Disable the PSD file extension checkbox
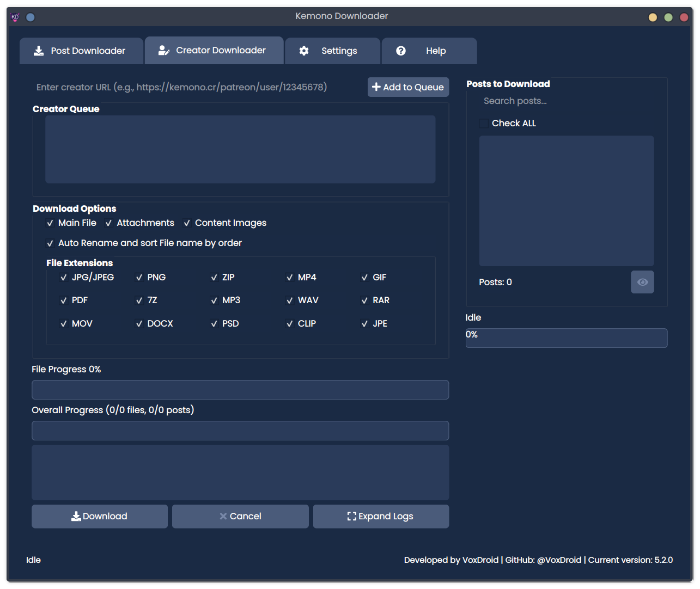Image resolution: width=700 pixels, height=589 pixels. pos(214,323)
